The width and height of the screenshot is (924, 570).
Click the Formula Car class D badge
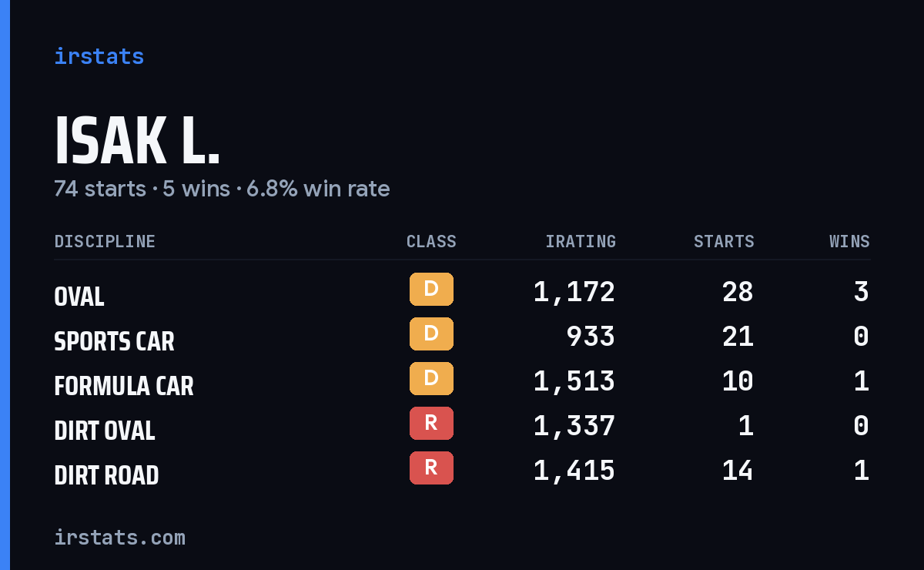point(431,379)
